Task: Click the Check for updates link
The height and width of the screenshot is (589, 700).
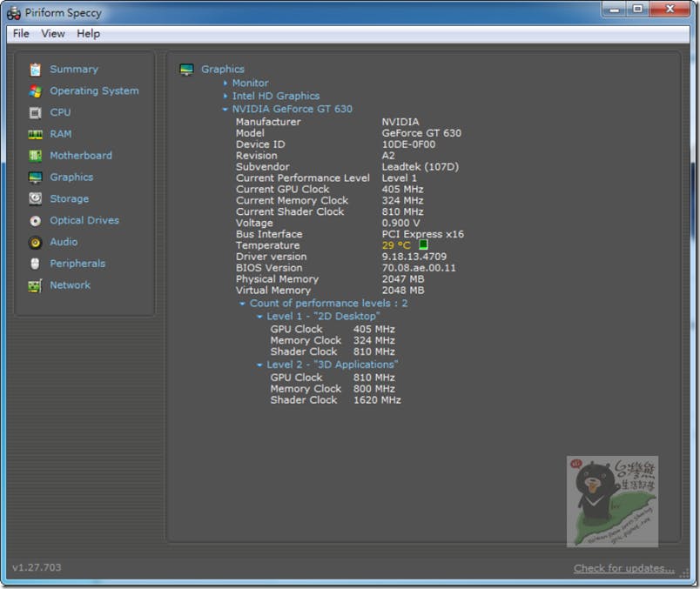Action: tap(624, 568)
